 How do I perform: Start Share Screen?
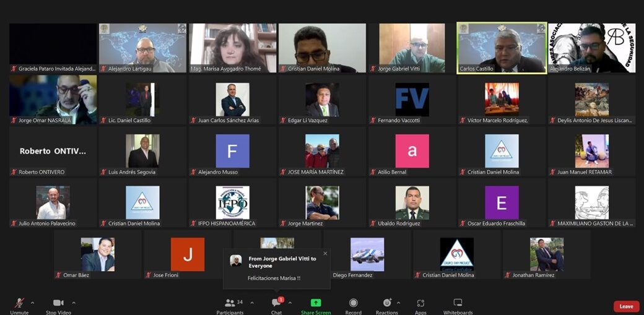[x=316, y=303]
